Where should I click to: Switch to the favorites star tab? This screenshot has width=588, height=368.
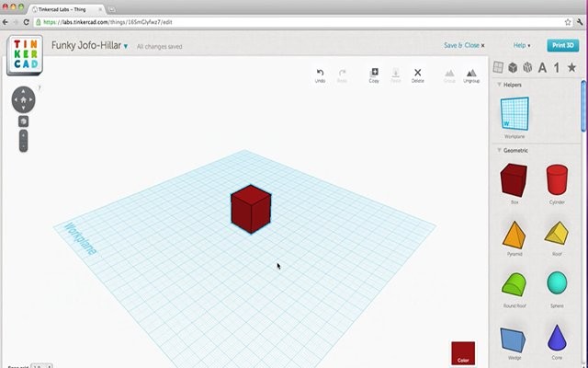[571, 67]
